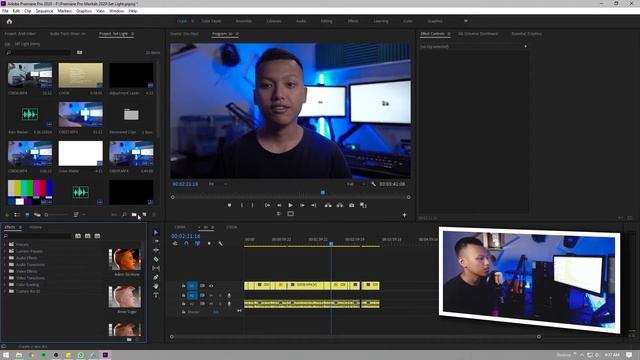Expand the Lumetri Presets folder
Image resolution: width=640 pixels, height=360 pixels.
click(x=5, y=251)
